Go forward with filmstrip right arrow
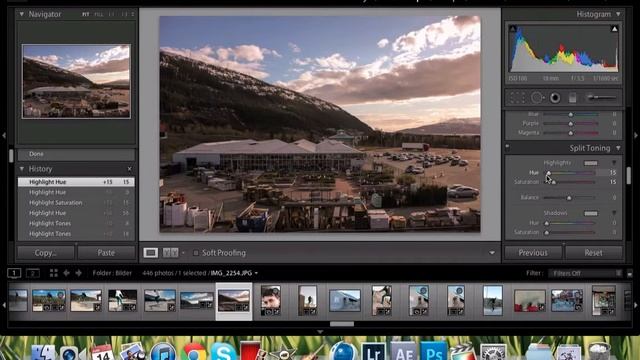This screenshot has width=640, height=360. 78,273
